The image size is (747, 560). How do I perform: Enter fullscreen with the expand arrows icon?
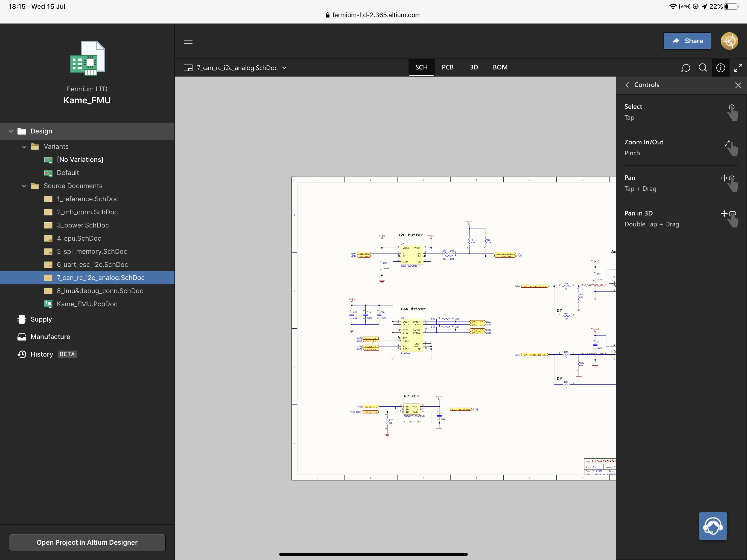tap(738, 68)
